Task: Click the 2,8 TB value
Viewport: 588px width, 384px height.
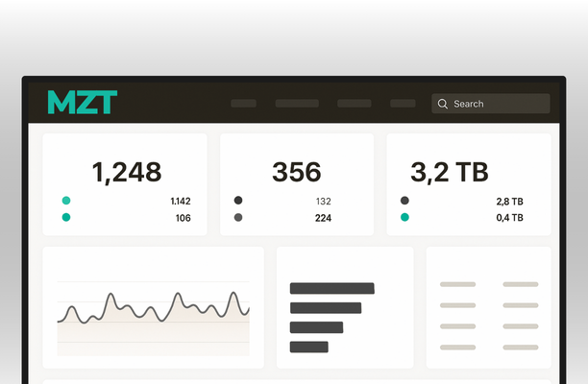Action: click(x=509, y=202)
